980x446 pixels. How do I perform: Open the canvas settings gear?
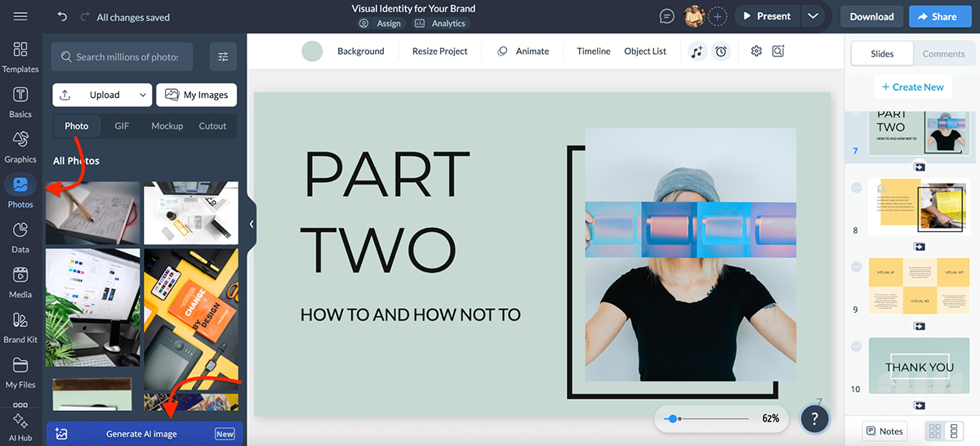[x=756, y=51]
